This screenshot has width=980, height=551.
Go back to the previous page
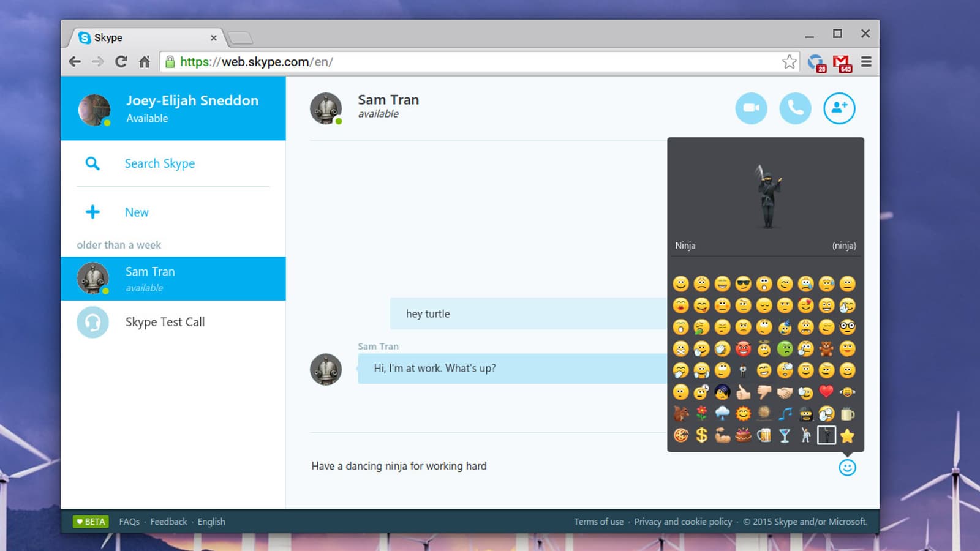75,62
